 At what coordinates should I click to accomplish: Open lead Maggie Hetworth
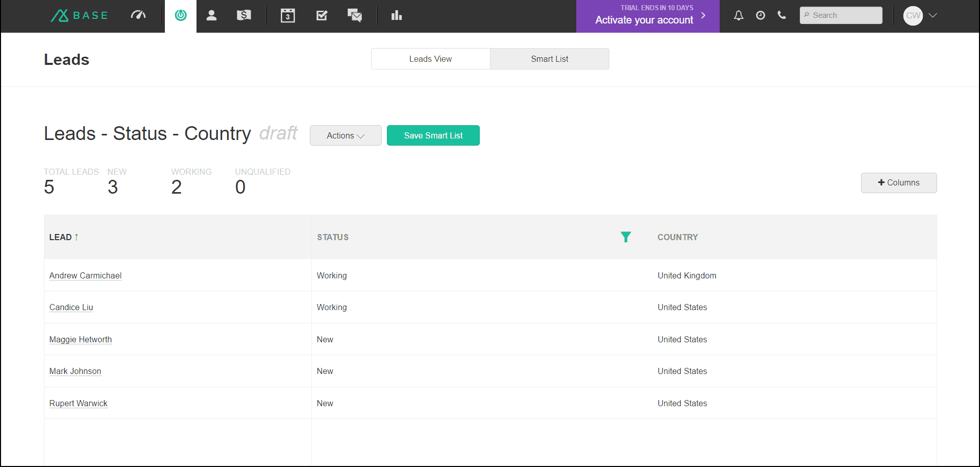[81, 339]
